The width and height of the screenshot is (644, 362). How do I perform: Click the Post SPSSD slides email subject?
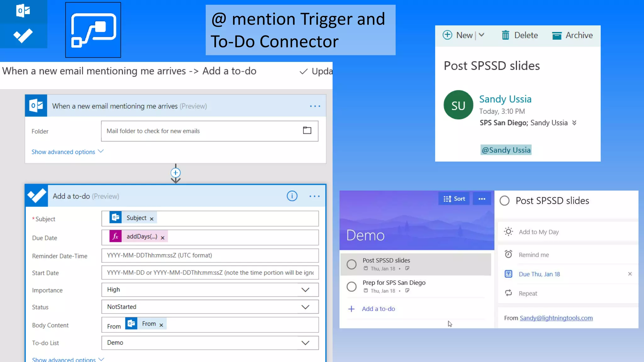pyautogui.click(x=491, y=66)
